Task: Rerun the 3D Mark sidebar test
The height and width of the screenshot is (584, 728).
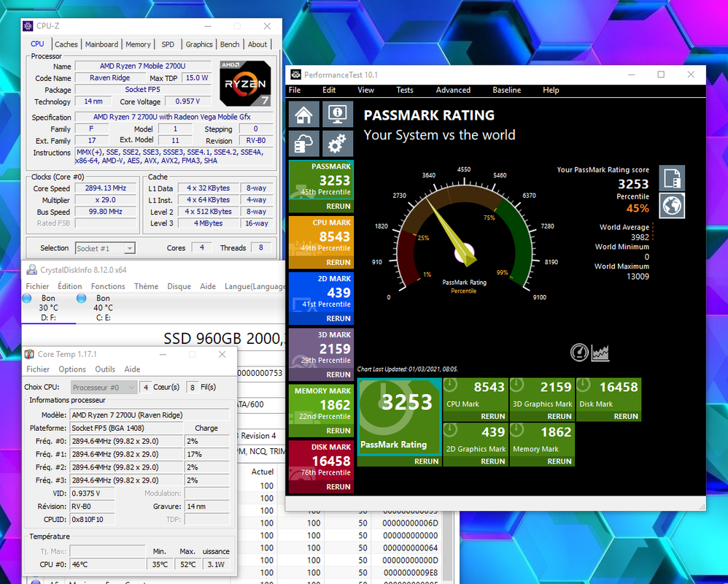Action: (x=338, y=374)
